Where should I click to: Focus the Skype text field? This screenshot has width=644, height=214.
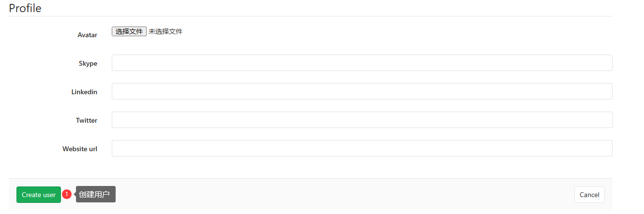362,63
